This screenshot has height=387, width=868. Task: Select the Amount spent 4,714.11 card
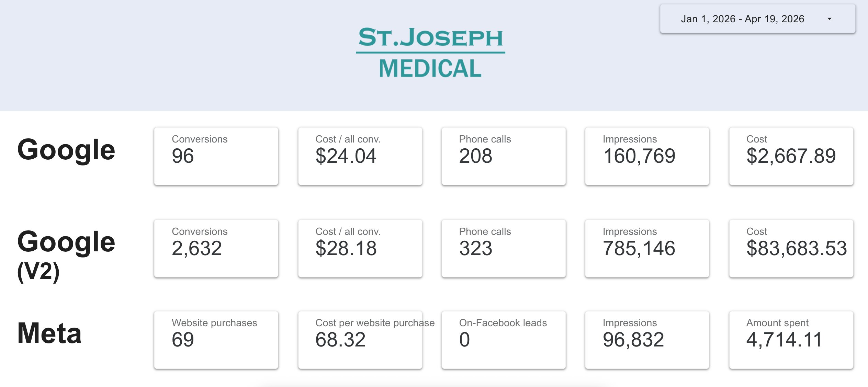pos(791,340)
